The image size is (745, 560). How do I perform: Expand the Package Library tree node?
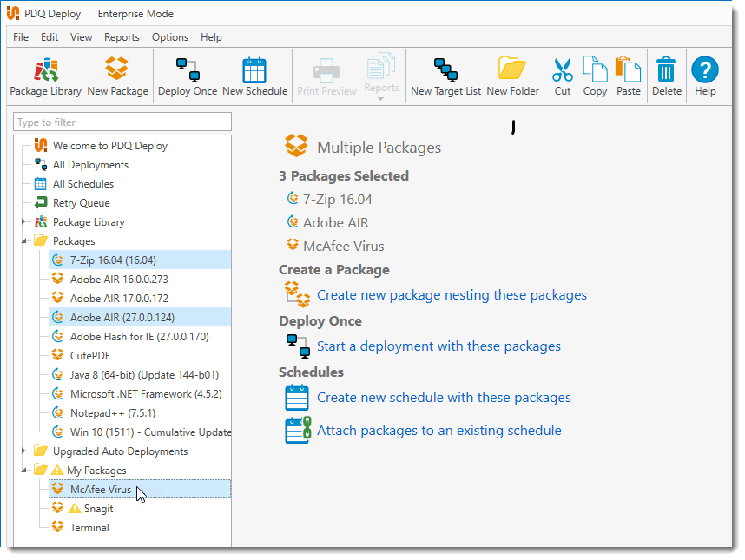[24, 222]
